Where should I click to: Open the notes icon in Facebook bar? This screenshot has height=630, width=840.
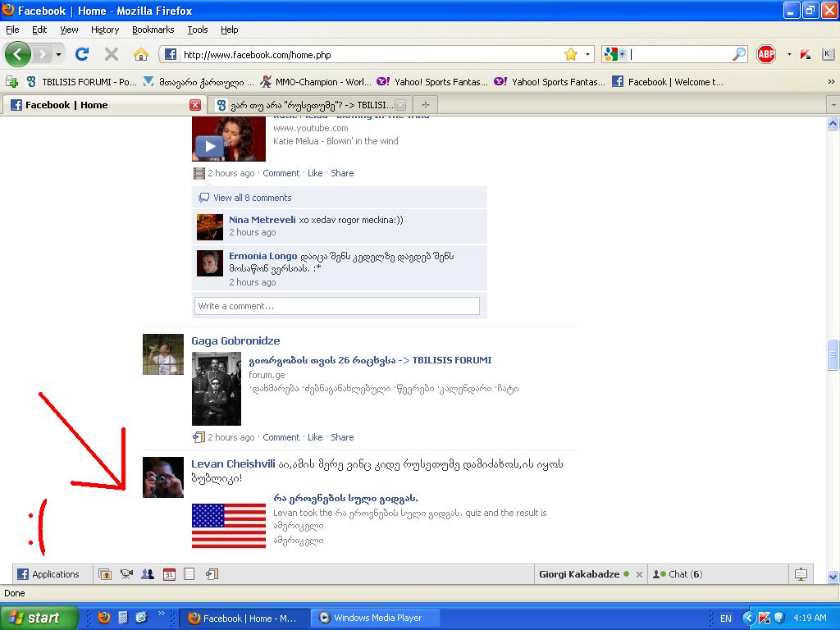[x=189, y=574]
